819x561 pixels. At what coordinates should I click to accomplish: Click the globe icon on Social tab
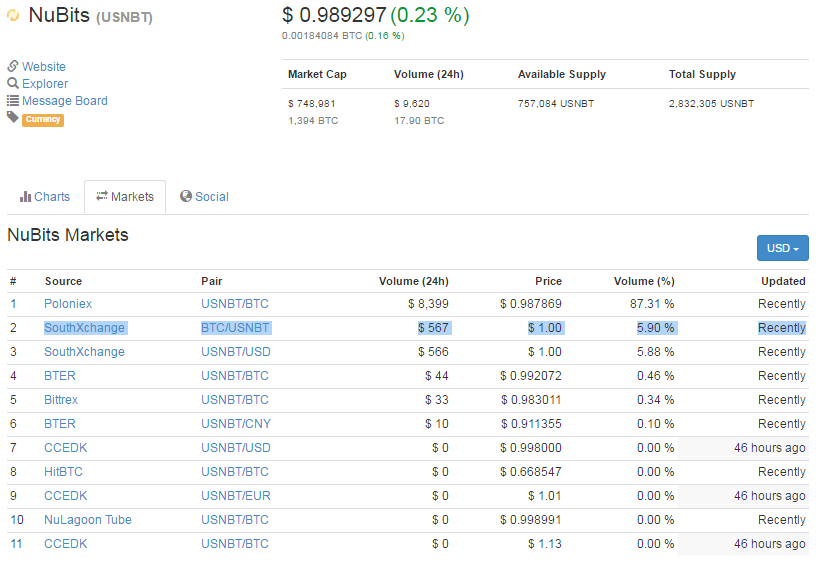pyautogui.click(x=185, y=196)
